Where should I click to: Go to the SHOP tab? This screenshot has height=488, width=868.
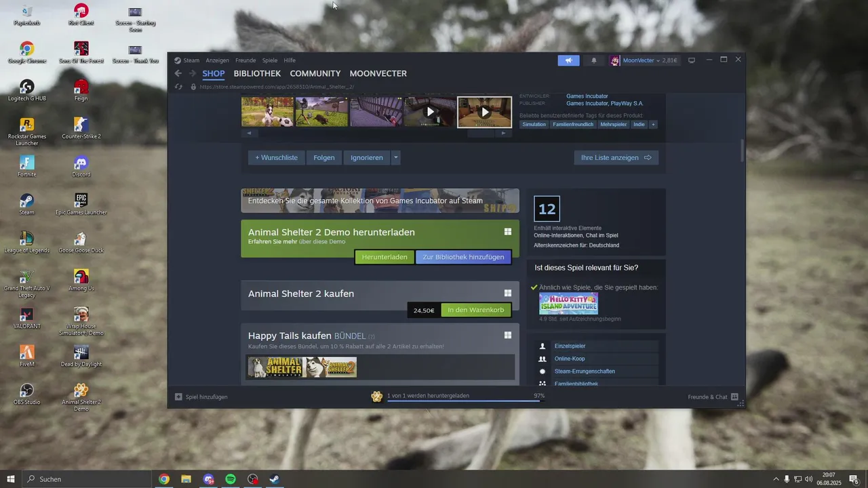click(x=214, y=73)
